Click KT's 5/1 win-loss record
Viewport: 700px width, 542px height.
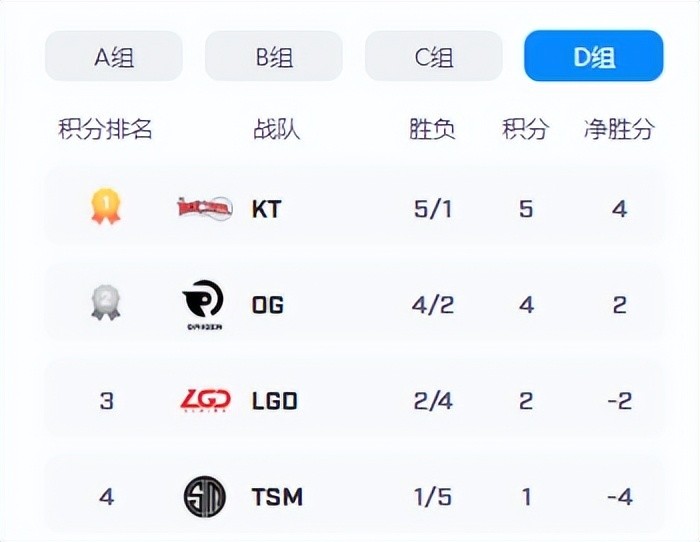click(433, 209)
